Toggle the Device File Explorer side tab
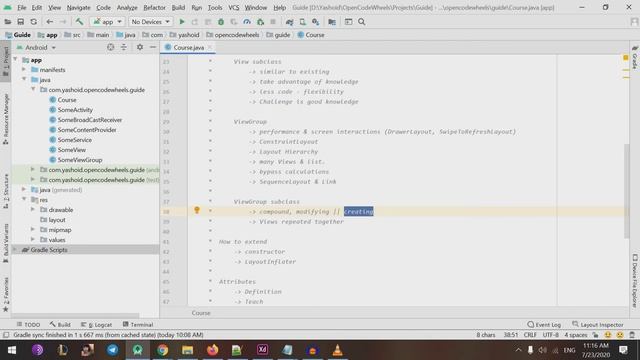This screenshot has height=360, width=640. coord(635,281)
